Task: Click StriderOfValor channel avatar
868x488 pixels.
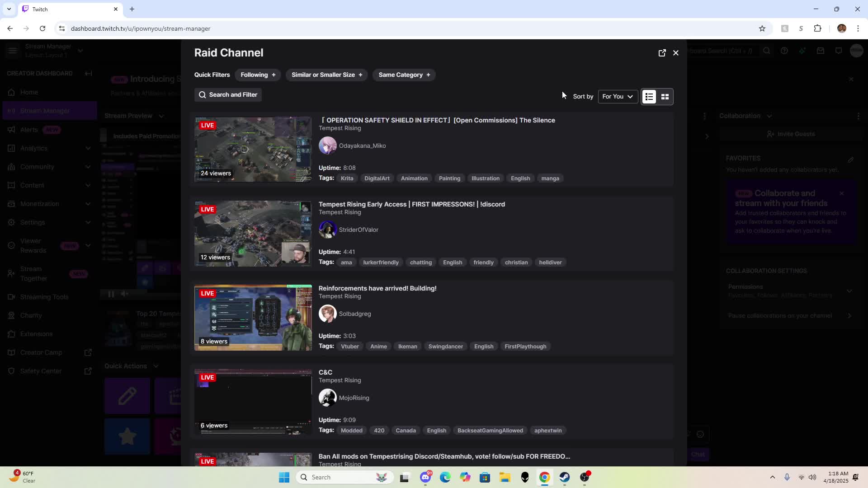Action: (328, 230)
